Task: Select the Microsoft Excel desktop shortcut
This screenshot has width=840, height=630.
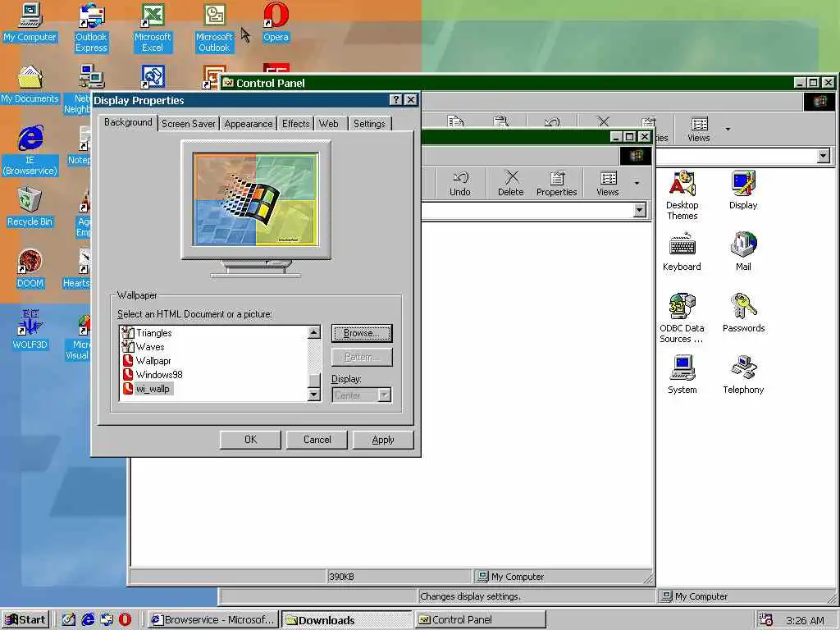Action: pyautogui.click(x=153, y=28)
